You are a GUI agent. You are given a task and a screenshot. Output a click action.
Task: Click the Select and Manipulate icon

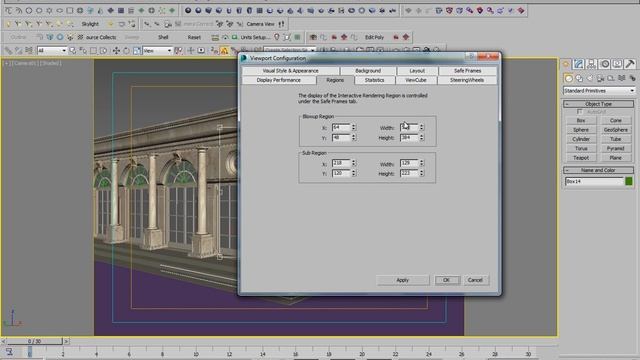coord(190,51)
